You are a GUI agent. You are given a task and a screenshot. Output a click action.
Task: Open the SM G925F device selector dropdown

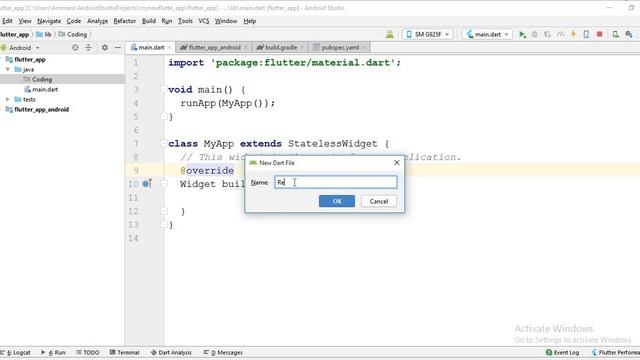pos(427,35)
